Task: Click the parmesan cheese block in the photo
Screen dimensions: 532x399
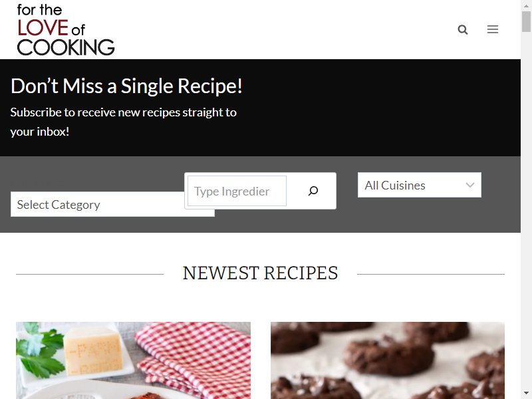Action: 92,350
